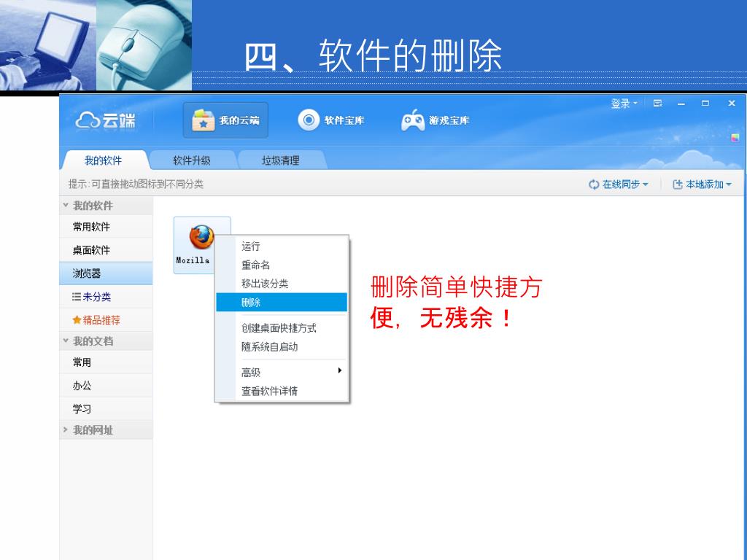Click the game controller icon
This screenshot has height=560, width=747.
pyautogui.click(x=413, y=120)
